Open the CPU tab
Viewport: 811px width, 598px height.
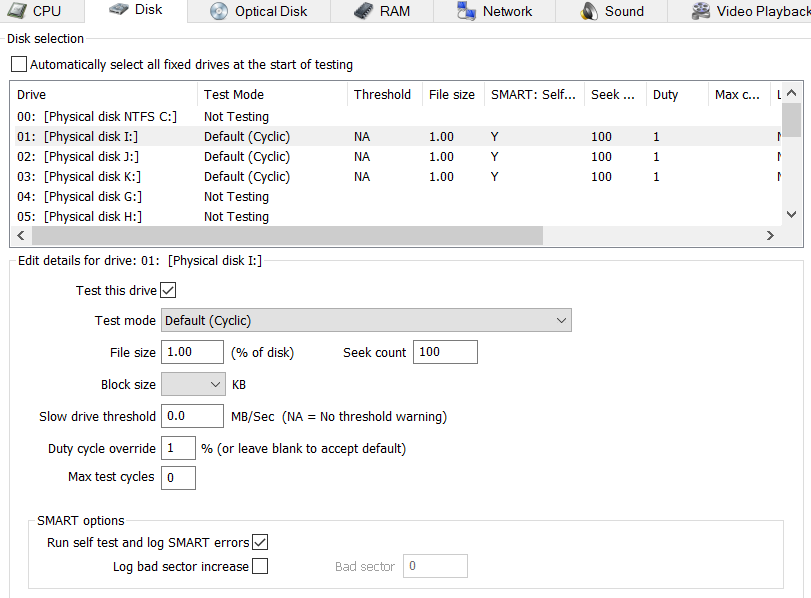tap(41, 11)
